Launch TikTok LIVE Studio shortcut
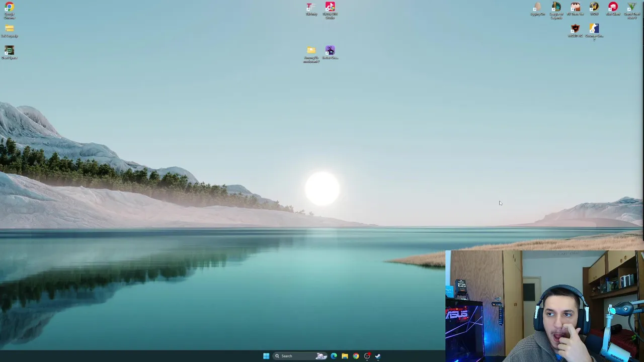644x362 pixels. (330, 10)
